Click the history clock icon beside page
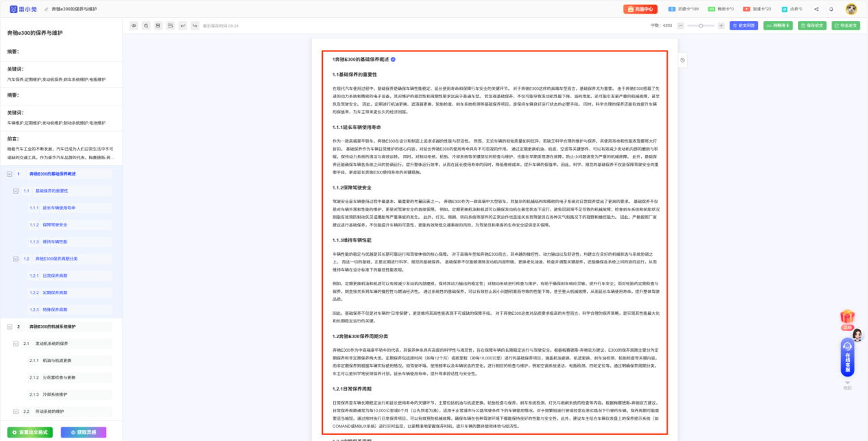The width and height of the screenshot is (868, 441). pos(683,60)
